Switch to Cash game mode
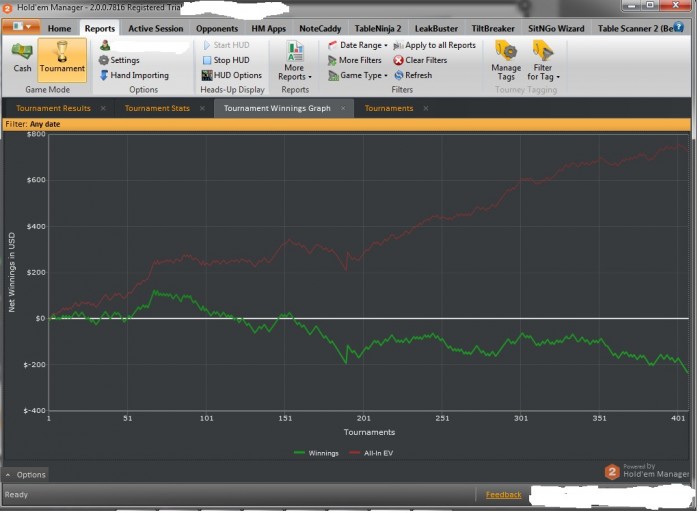The image size is (700, 513). click(22, 59)
